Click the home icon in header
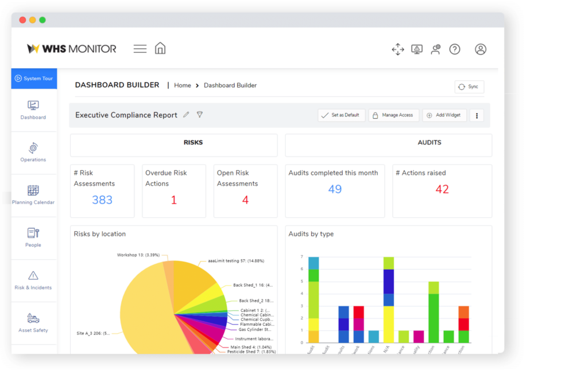The width and height of the screenshot is (588, 382). tap(160, 49)
